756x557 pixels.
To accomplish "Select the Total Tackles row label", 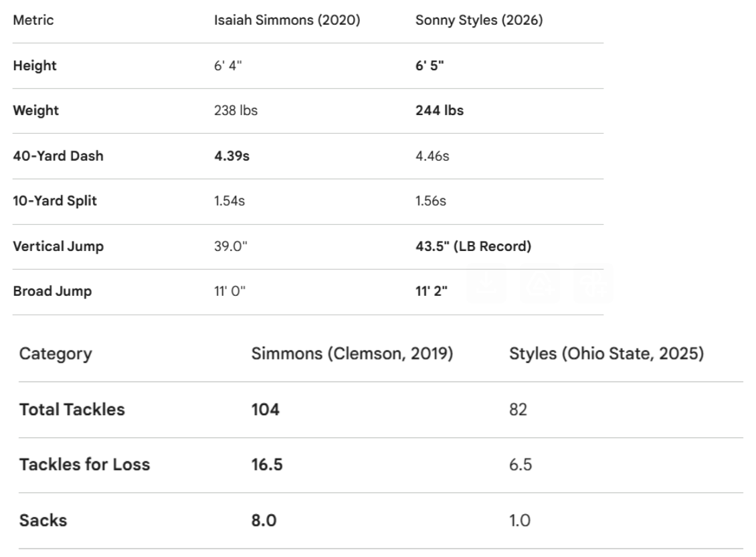I will [71, 410].
